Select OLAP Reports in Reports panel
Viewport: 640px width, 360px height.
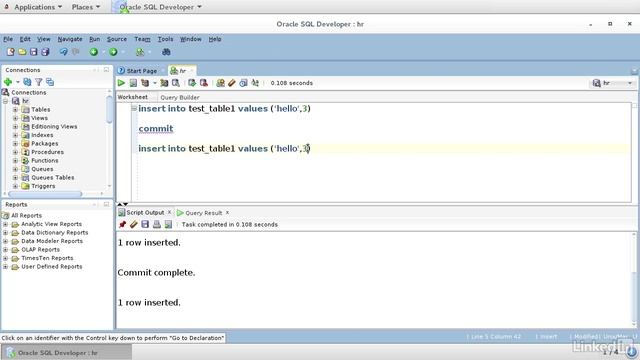coord(40,250)
